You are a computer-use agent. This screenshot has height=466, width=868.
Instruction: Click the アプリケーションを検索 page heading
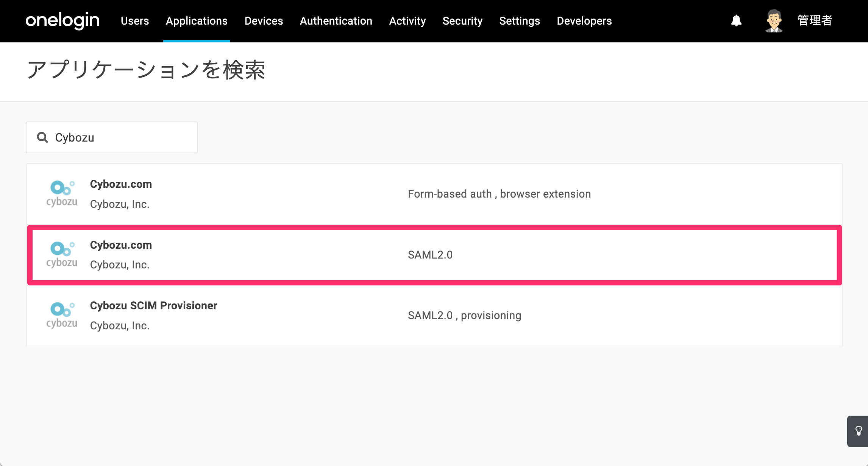[146, 70]
